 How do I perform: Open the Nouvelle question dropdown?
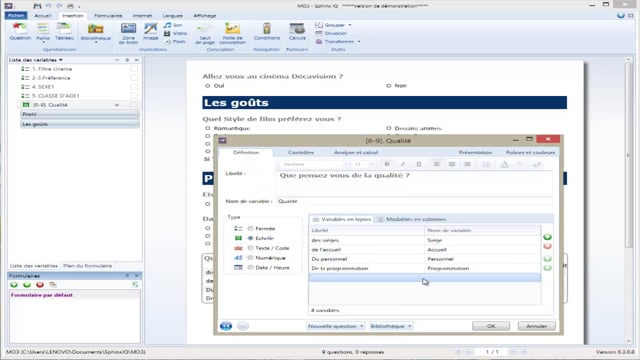point(335,326)
